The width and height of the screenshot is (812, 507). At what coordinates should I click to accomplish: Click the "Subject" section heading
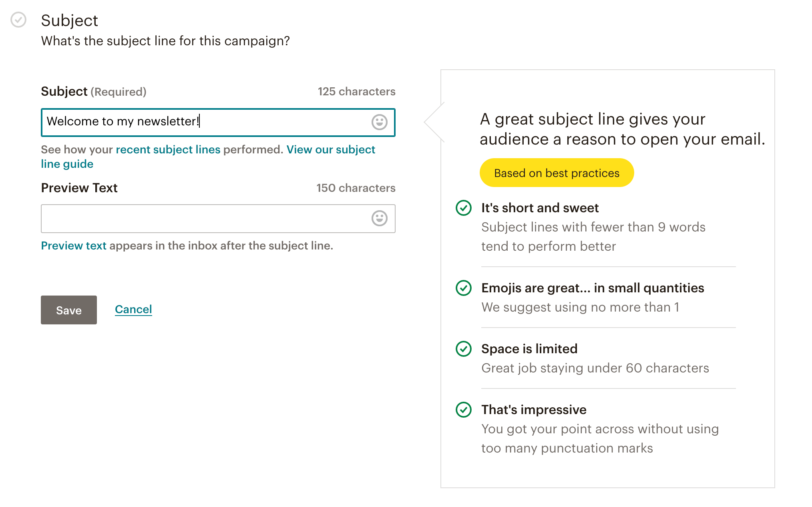point(69,20)
